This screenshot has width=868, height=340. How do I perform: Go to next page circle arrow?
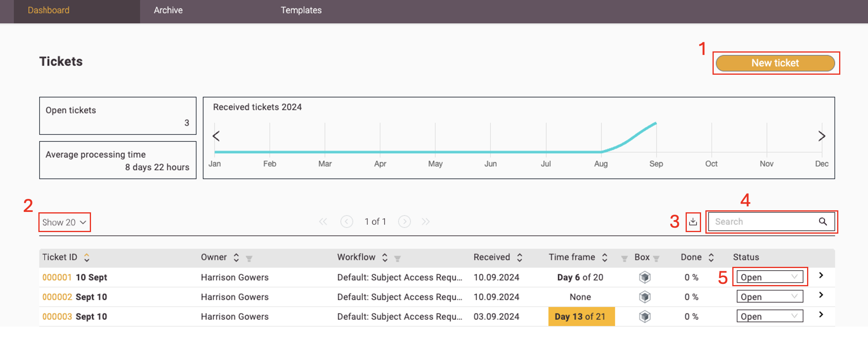pos(404,221)
